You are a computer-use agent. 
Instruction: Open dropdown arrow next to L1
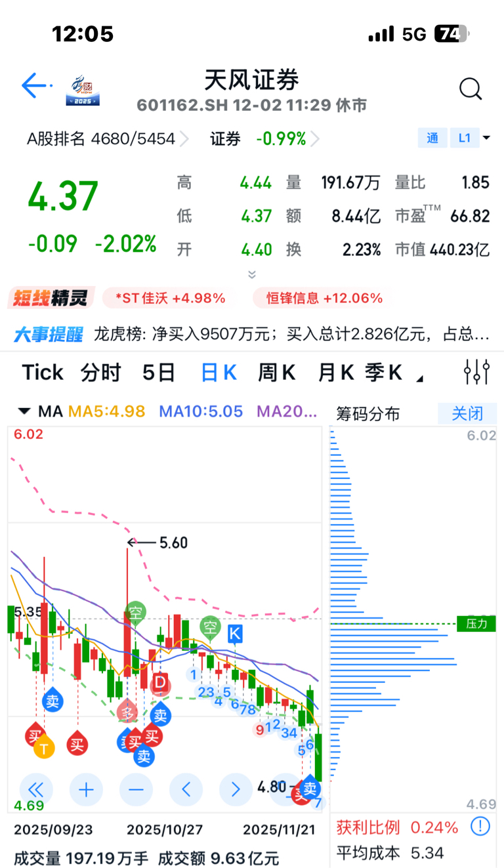pos(486,138)
